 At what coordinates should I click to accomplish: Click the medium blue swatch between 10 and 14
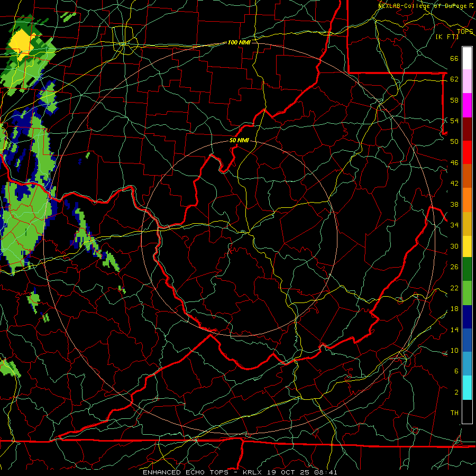click(467, 340)
